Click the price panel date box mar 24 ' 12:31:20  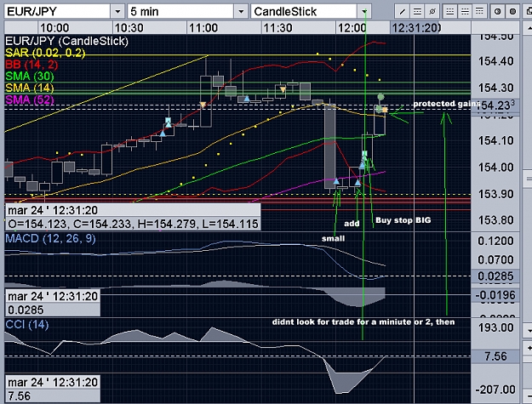click(133, 210)
